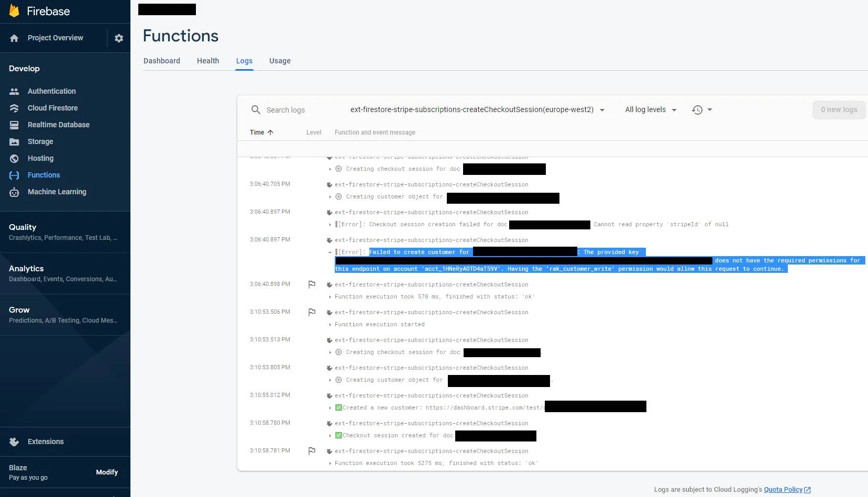Screen dimensions: 868x497
Task: Expand the 'Checkout session created for doc' entry
Action: [330, 435]
